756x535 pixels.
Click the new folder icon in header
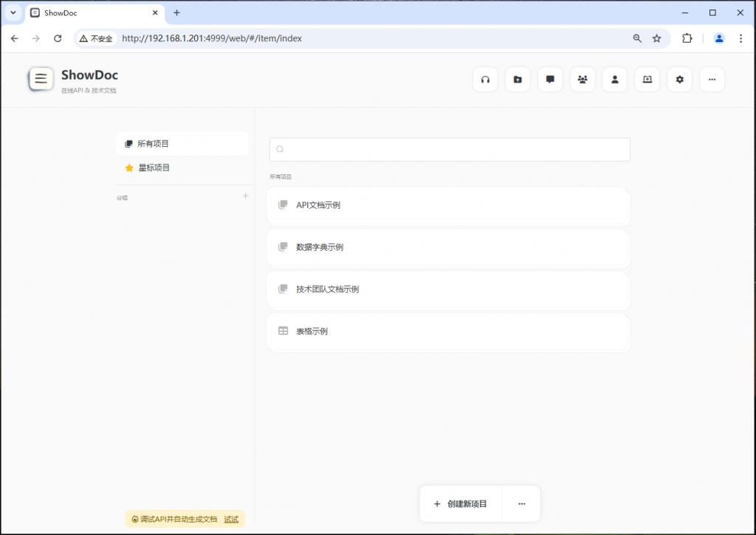coord(518,79)
